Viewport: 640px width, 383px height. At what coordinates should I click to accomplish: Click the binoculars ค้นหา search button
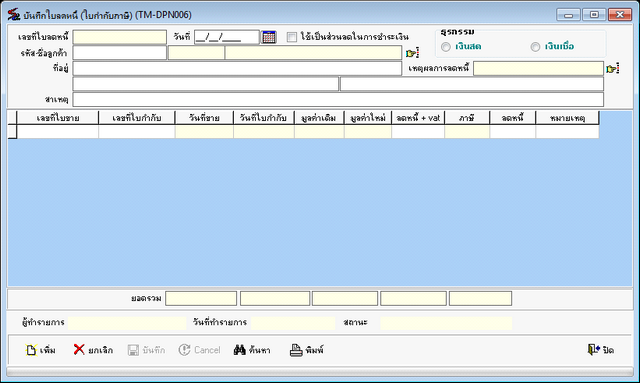pyautogui.click(x=252, y=350)
